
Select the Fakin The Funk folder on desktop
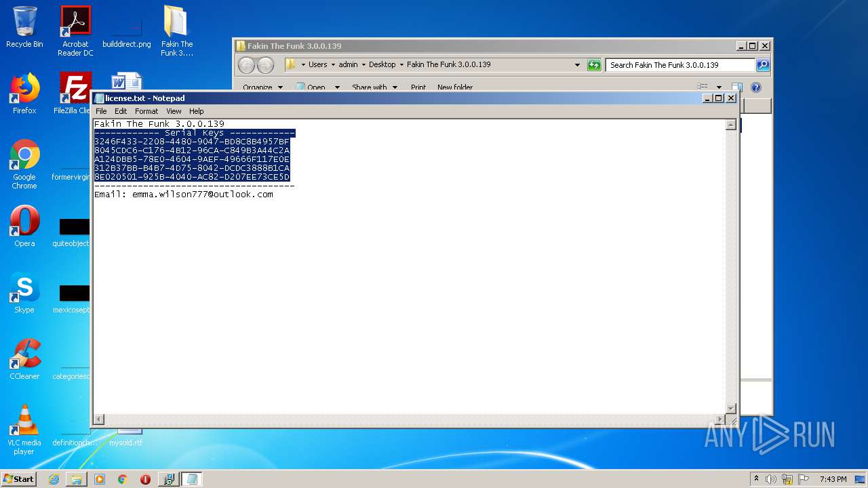click(x=176, y=31)
